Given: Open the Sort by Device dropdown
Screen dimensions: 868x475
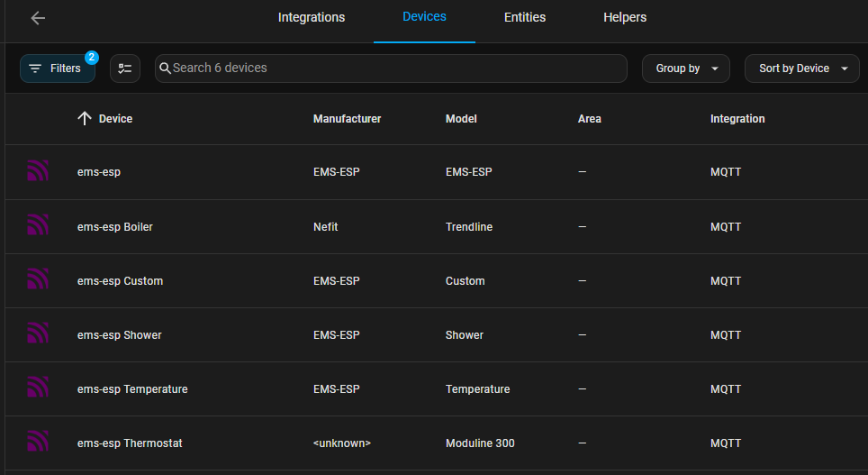Looking at the screenshot, I should pyautogui.click(x=801, y=69).
